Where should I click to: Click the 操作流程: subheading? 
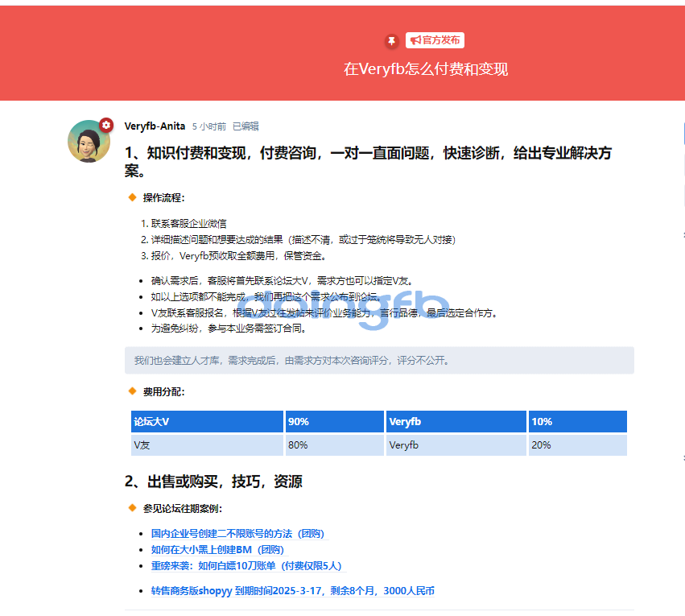pyautogui.click(x=164, y=198)
